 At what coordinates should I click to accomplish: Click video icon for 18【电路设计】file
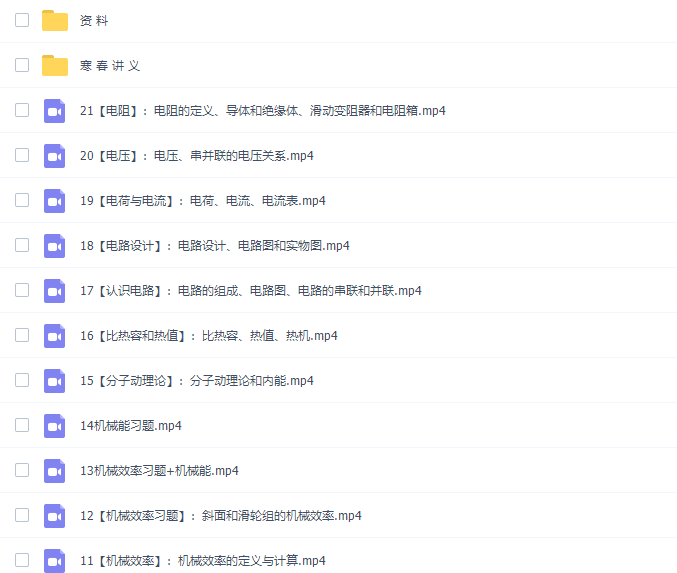coord(55,246)
